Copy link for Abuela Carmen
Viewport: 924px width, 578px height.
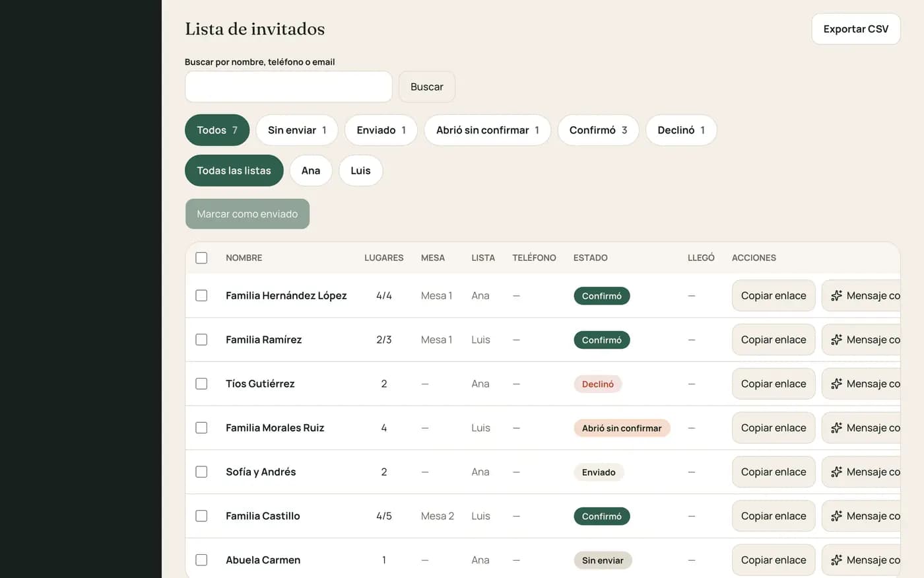pyautogui.click(x=774, y=560)
